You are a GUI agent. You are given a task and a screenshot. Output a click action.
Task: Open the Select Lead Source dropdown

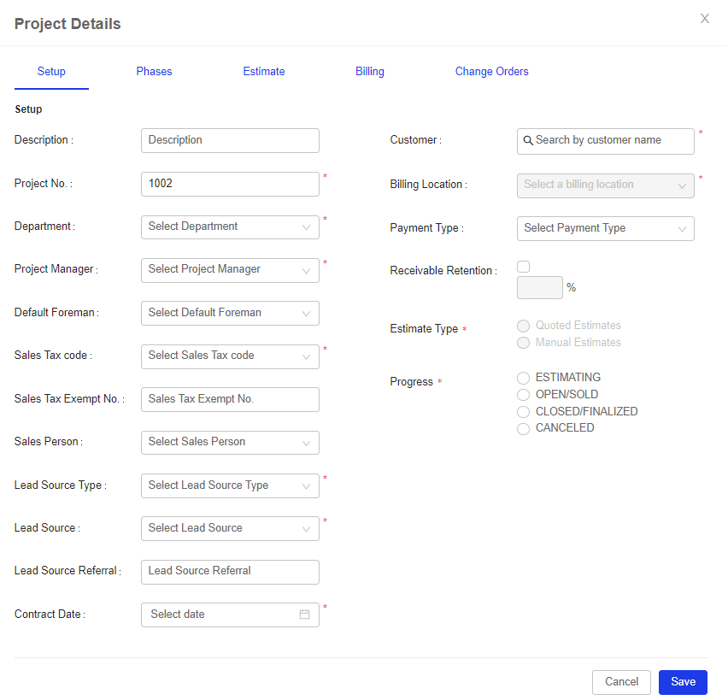coord(231,530)
